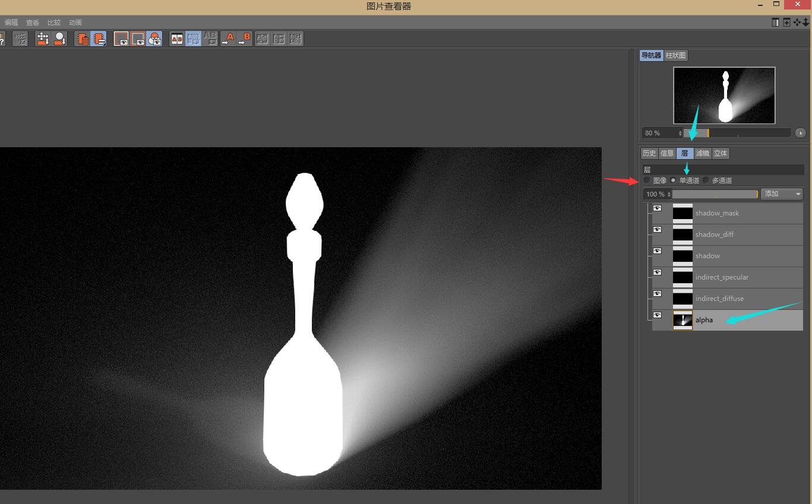
Task: Switch to the 滤镜 tab
Action: pos(703,153)
